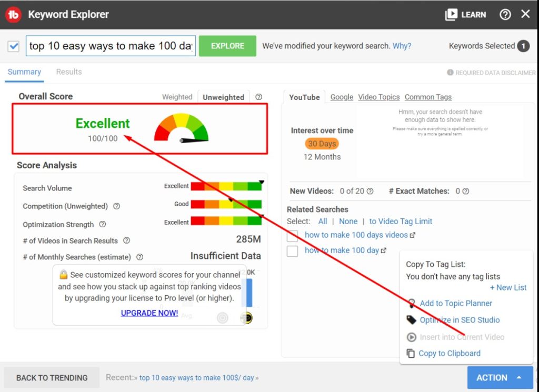Open help icon next to Unweighted tab
The height and width of the screenshot is (392, 539).
tap(259, 97)
